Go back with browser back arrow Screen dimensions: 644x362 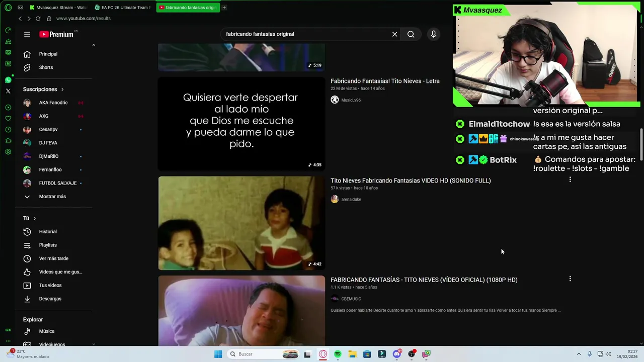click(20, 19)
